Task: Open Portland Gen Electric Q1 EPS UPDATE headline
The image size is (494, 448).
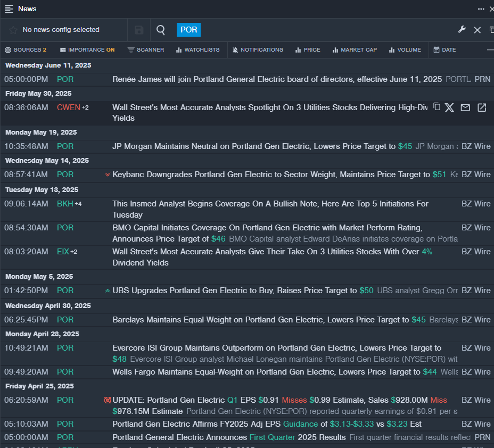Action: [280, 405]
